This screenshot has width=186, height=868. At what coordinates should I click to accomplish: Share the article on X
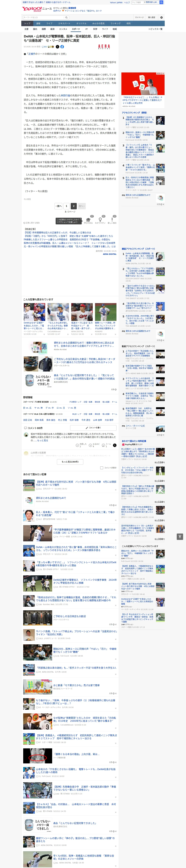57,47
